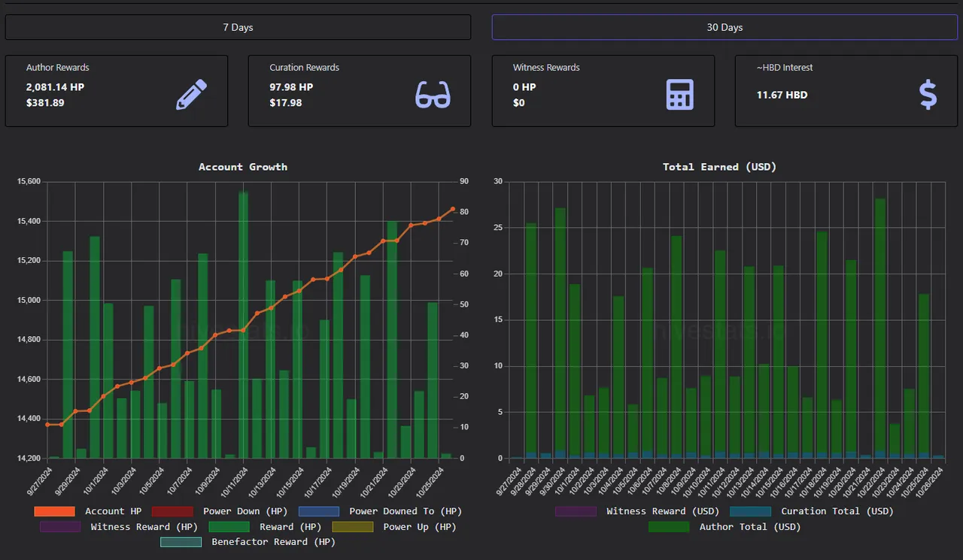The height and width of the screenshot is (560, 963).
Task: Toggle Witness Reward (USD) legend swatch
Action: click(576, 511)
